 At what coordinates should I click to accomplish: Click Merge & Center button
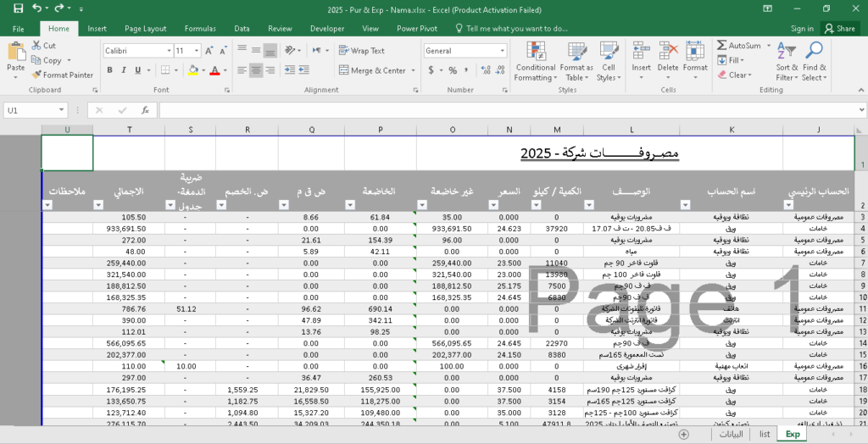372,70
